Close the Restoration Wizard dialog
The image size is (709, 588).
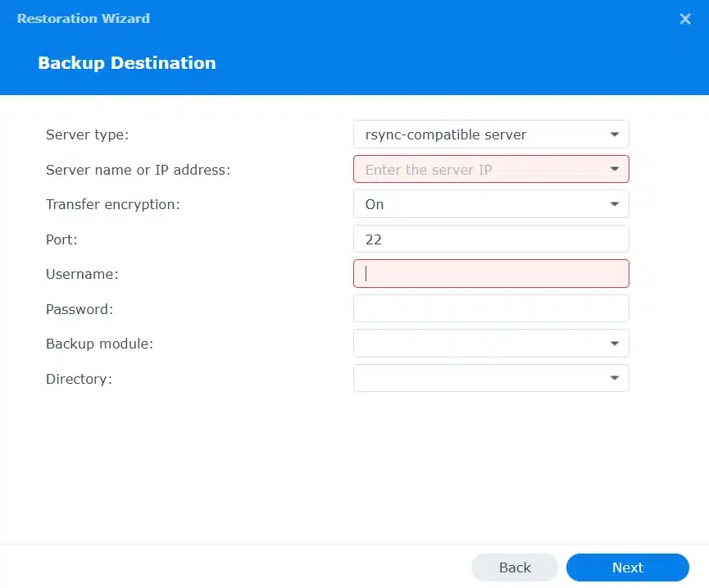click(685, 19)
